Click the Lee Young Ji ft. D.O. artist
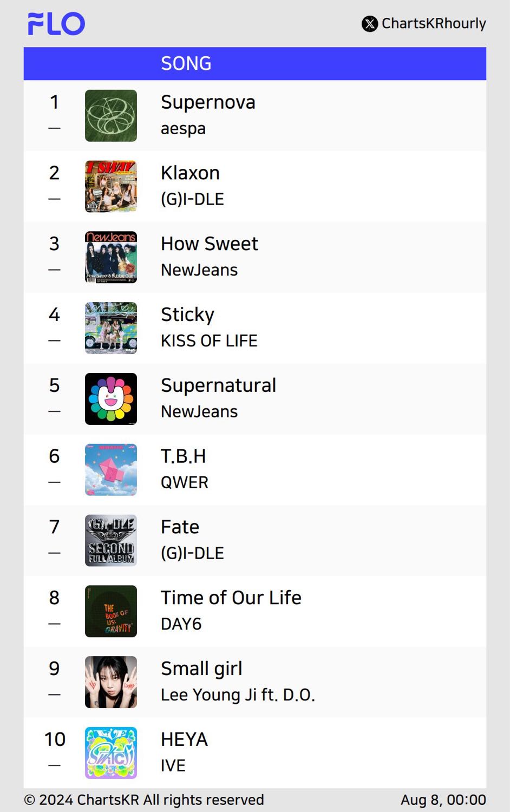 click(238, 695)
